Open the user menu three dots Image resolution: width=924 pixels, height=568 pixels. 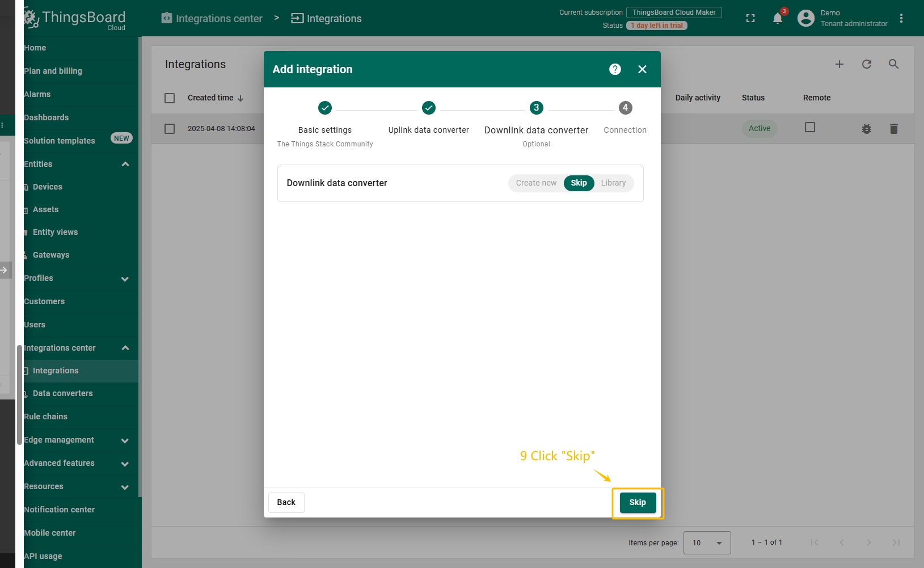click(901, 18)
